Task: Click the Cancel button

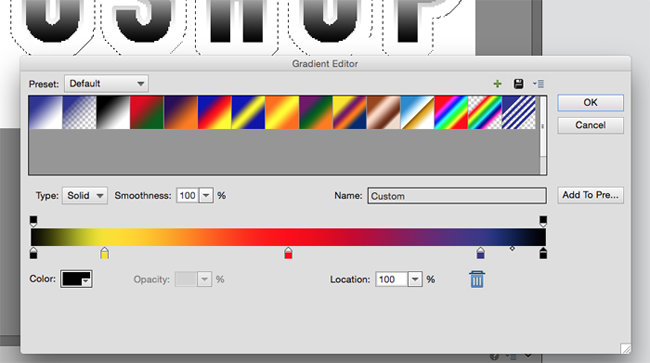Action: tap(590, 125)
